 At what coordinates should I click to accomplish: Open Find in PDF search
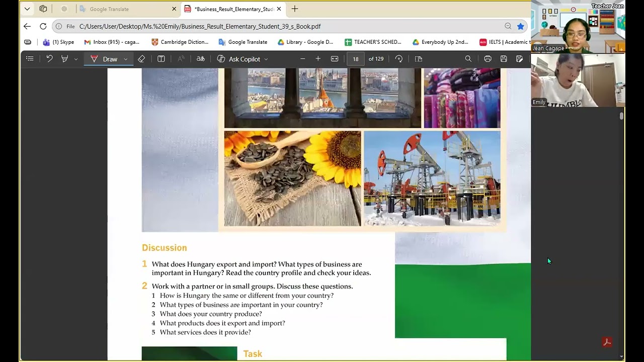468,59
